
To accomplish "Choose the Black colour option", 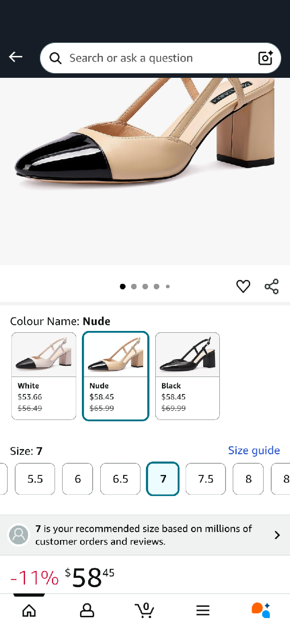I will click(188, 376).
